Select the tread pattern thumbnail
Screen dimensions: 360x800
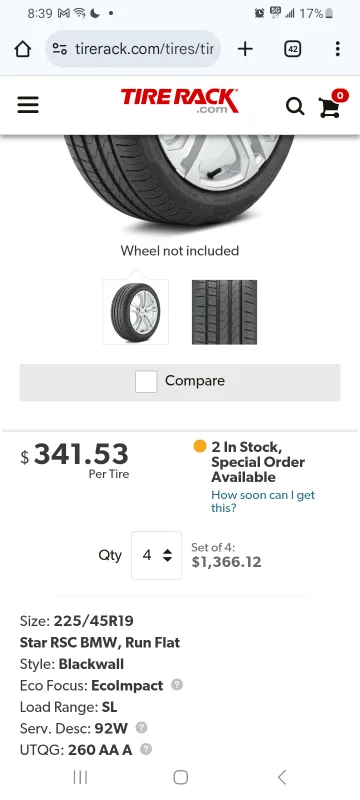224,312
